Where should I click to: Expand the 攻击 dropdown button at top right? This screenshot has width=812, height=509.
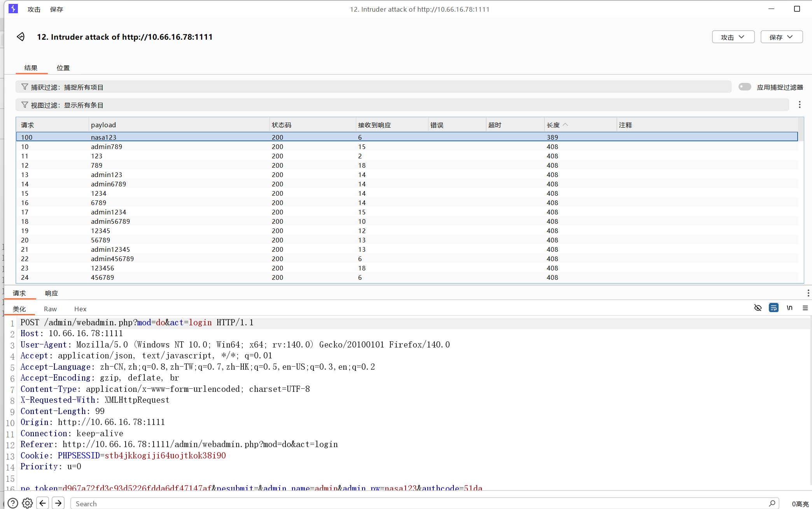733,37
